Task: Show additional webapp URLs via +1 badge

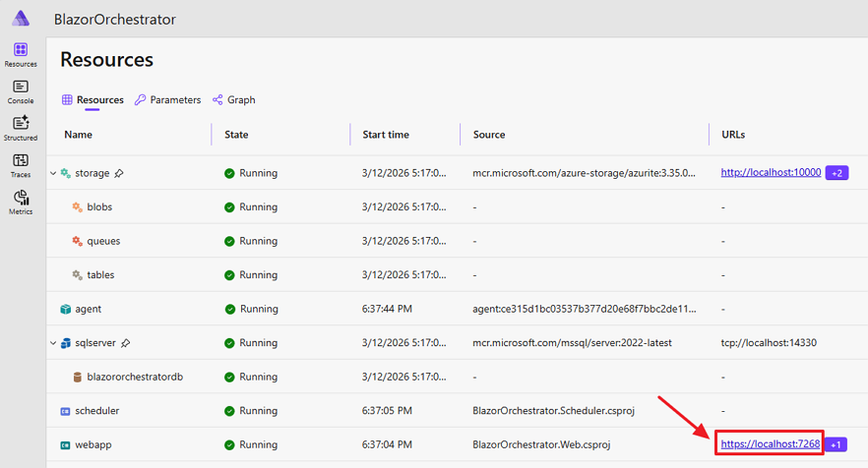Action: [836, 444]
